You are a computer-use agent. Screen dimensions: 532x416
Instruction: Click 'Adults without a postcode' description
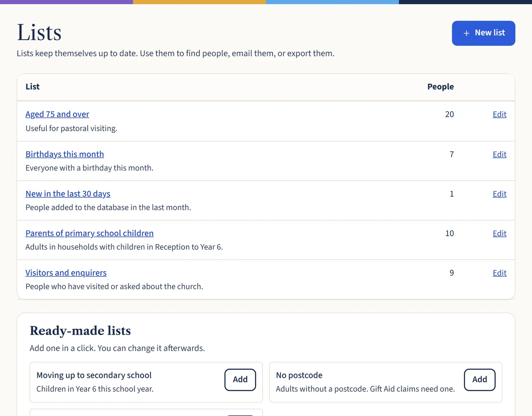[365, 389]
